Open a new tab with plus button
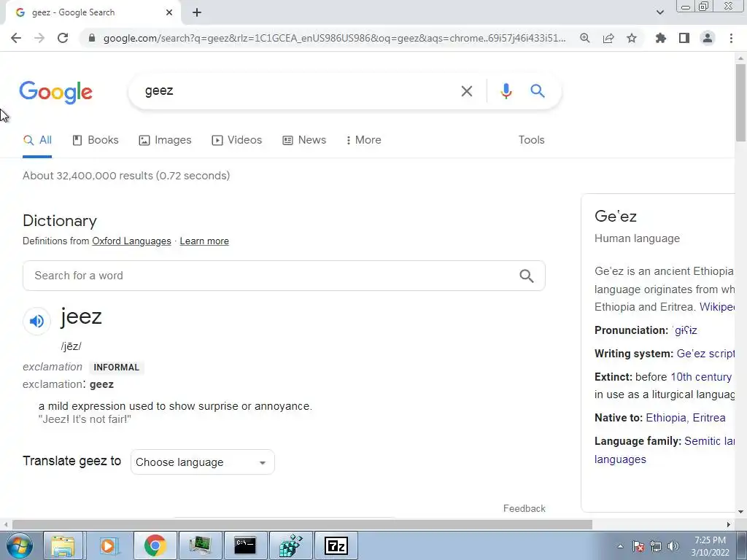The width and height of the screenshot is (747, 560). (x=197, y=12)
